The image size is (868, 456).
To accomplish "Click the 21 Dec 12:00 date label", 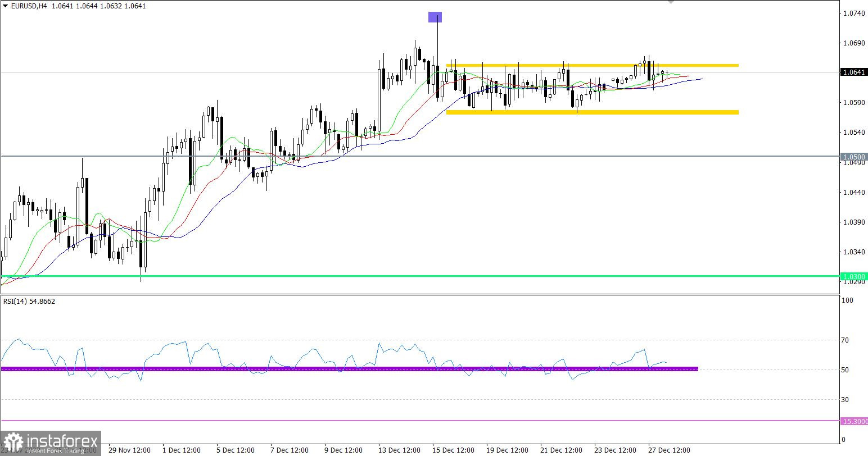I will [561, 450].
